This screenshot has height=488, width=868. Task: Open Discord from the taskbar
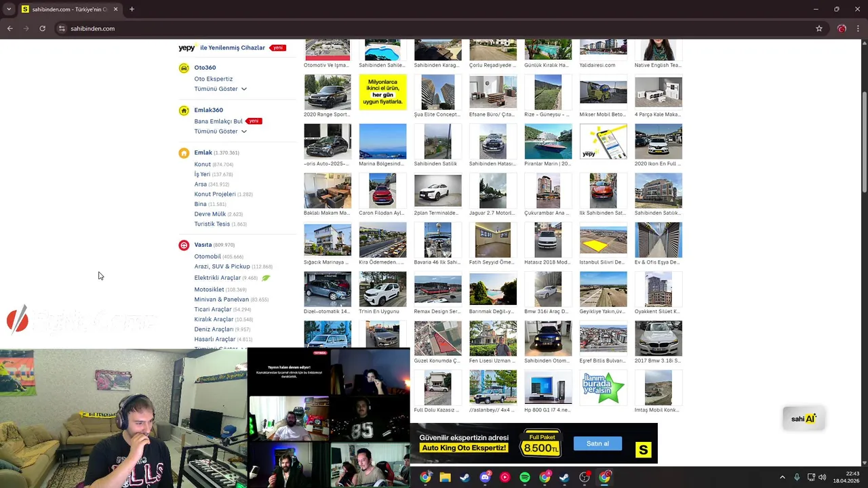click(x=485, y=477)
